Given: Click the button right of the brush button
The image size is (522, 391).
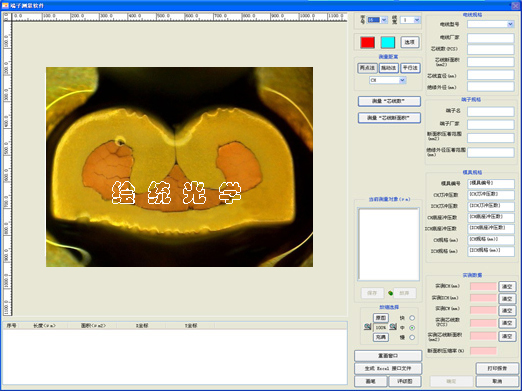Looking at the screenshot, I should (x=405, y=381).
